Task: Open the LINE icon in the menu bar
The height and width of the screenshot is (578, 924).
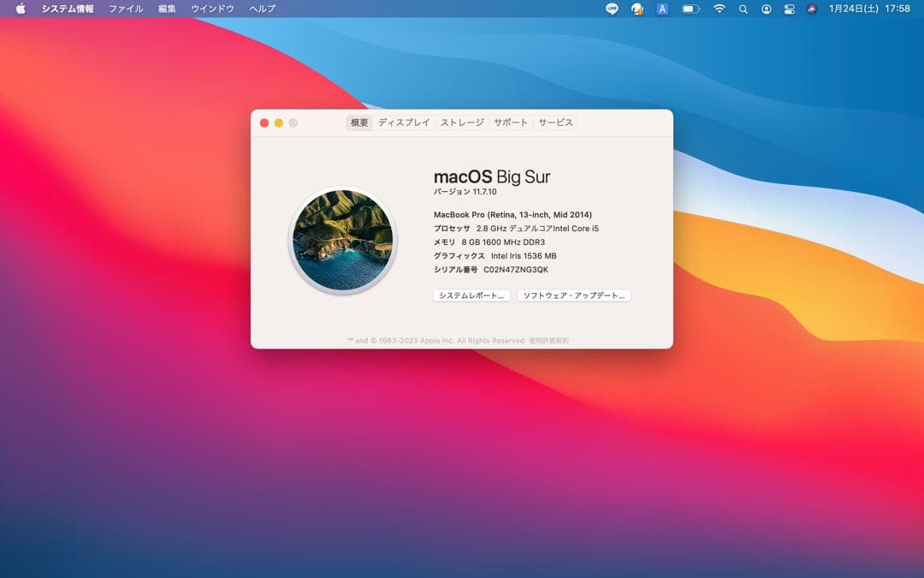Action: pyautogui.click(x=611, y=9)
